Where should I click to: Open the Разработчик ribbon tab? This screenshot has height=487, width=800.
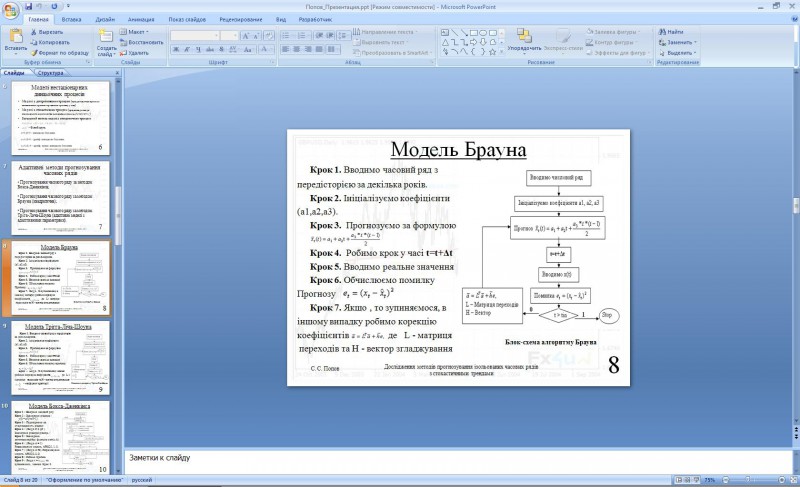click(315, 19)
